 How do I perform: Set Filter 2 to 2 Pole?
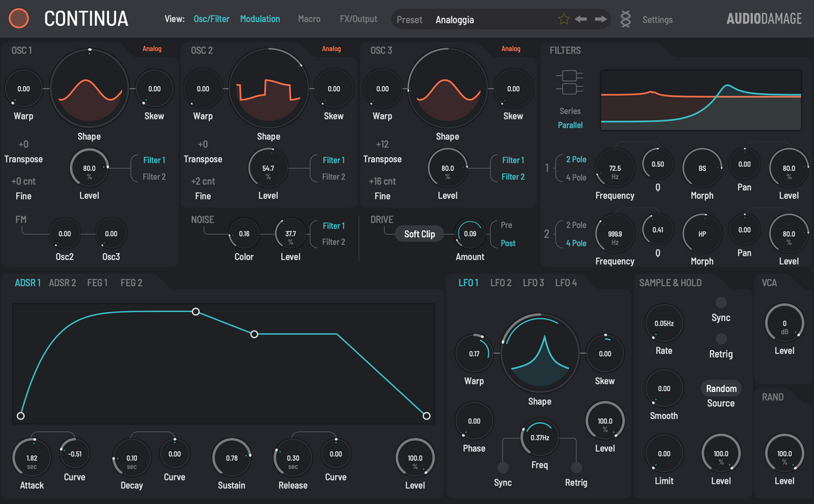pyautogui.click(x=576, y=225)
